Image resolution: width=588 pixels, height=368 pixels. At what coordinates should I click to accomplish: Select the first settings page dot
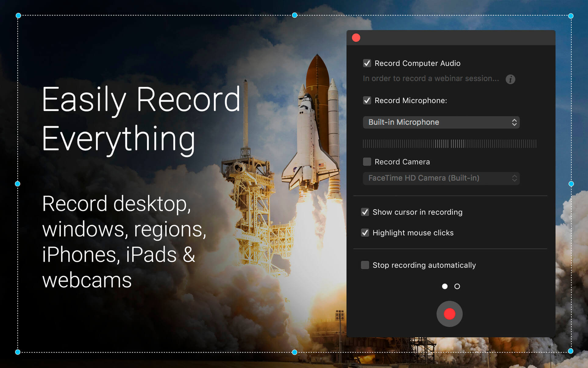click(445, 286)
